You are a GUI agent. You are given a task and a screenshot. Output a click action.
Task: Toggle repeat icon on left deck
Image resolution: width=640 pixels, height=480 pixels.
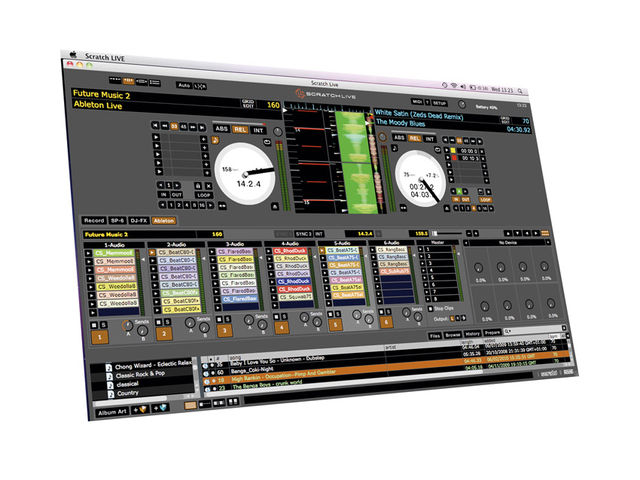[267, 142]
